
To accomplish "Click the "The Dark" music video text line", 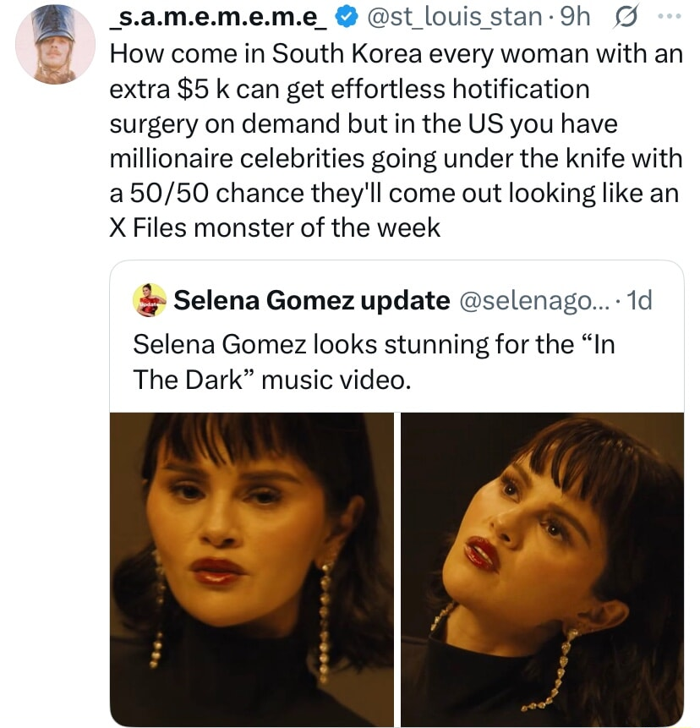I will tap(272, 380).
